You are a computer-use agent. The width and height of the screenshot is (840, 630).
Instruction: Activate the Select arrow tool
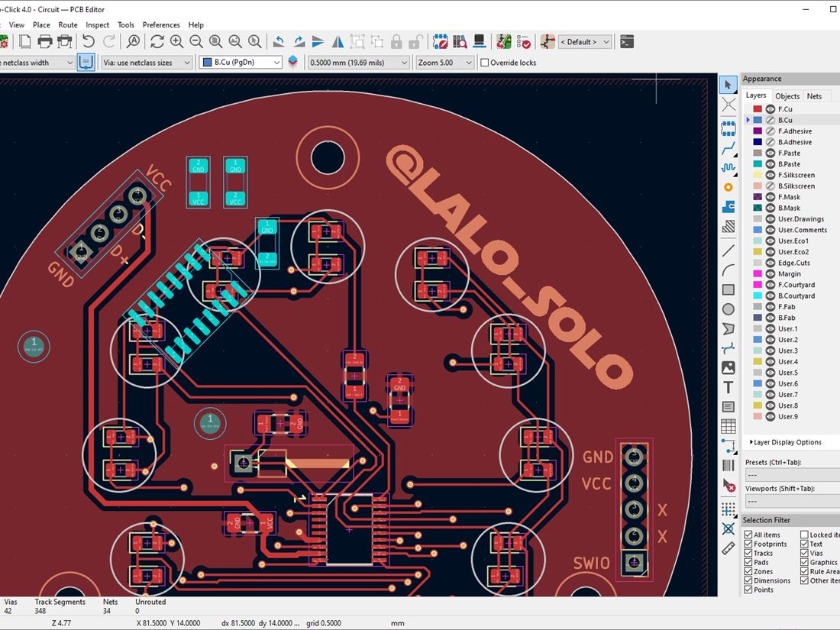click(x=728, y=85)
